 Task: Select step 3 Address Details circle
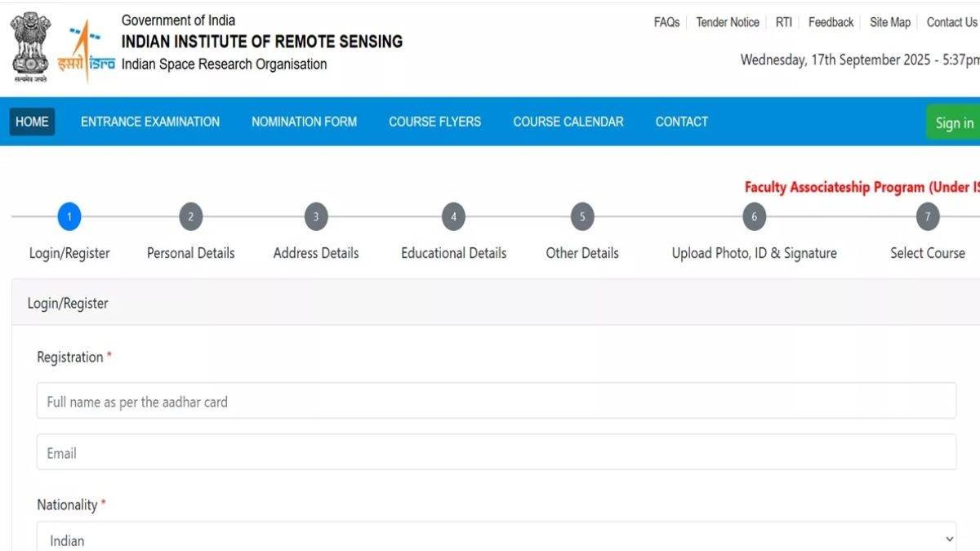coord(316,217)
